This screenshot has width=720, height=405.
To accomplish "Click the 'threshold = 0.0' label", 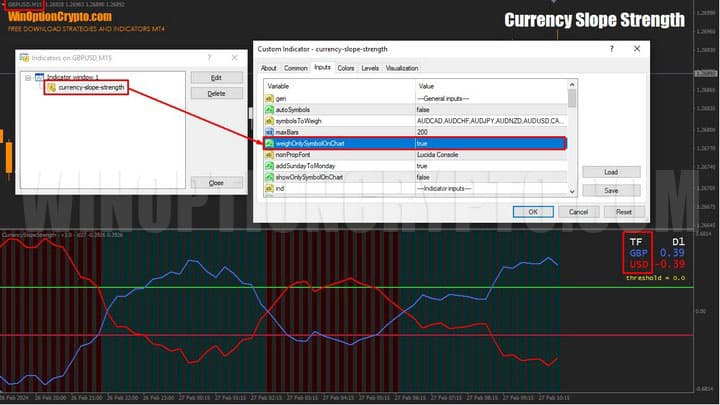I will click(655, 278).
